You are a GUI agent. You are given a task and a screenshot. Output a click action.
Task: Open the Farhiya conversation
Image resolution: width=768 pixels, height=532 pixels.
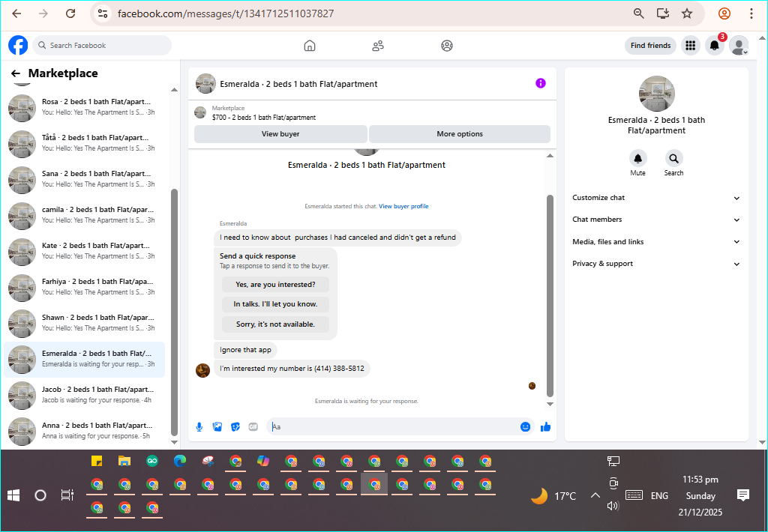pos(85,287)
